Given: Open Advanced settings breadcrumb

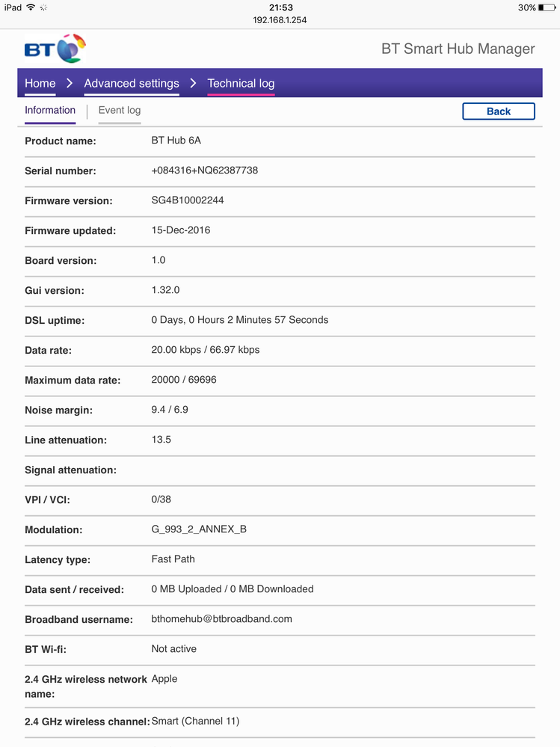Looking at the screenshot, I should pos(132,83).
